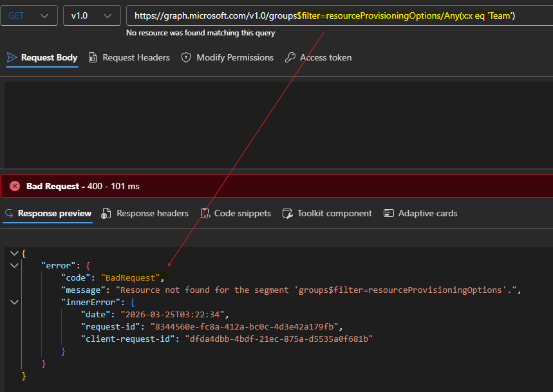
Task: Click the "2026-03-25T03:22:34" date value
Action: [x=173, y=315]
